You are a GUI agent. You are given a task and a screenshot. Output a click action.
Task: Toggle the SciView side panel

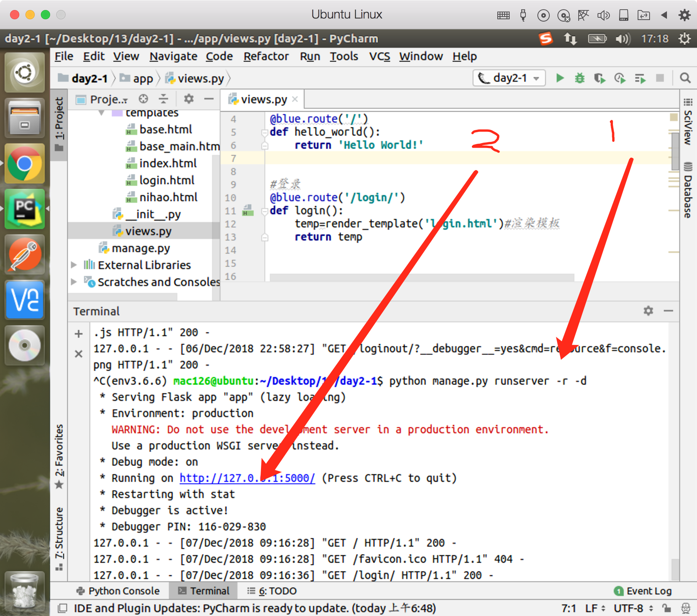[688, 122]
